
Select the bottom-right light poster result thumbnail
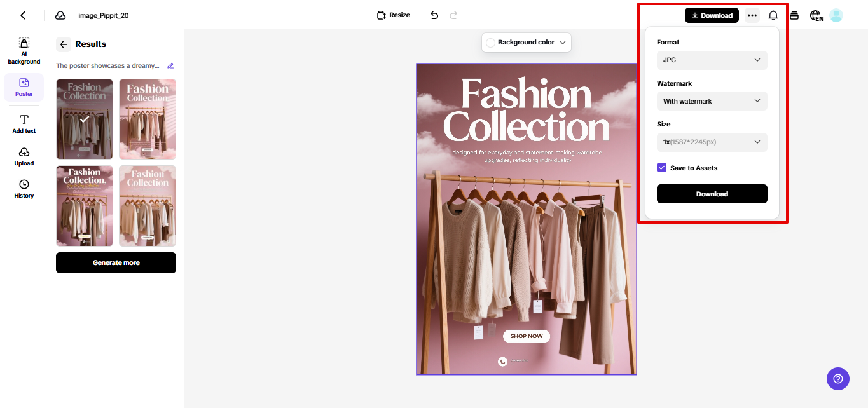click(148, 206)
